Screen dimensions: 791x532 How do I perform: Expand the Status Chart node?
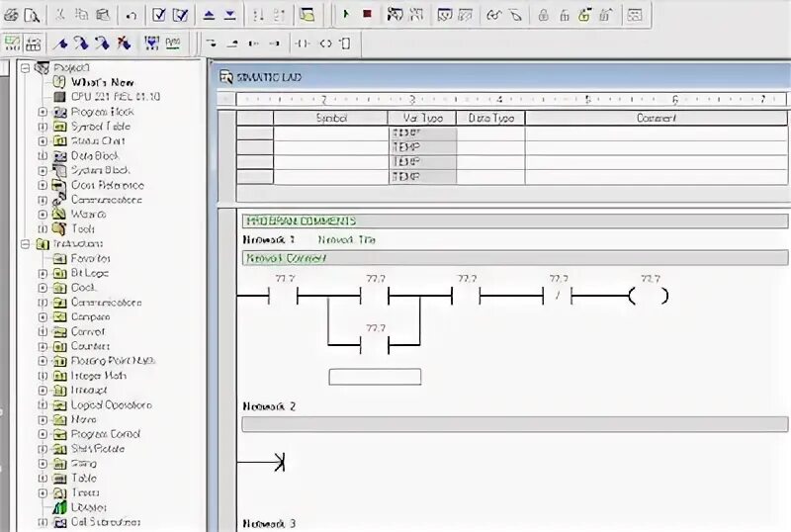coord(43,140)
